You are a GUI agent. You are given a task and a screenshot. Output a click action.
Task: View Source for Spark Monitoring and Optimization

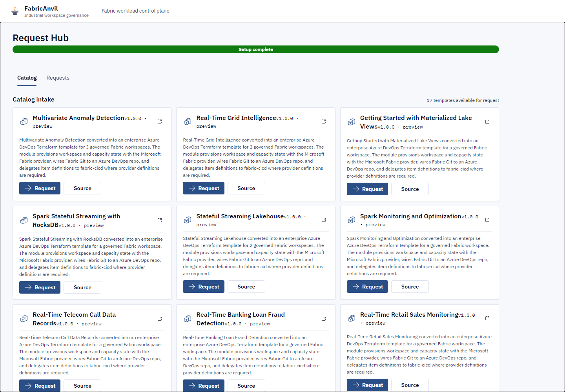410,287
